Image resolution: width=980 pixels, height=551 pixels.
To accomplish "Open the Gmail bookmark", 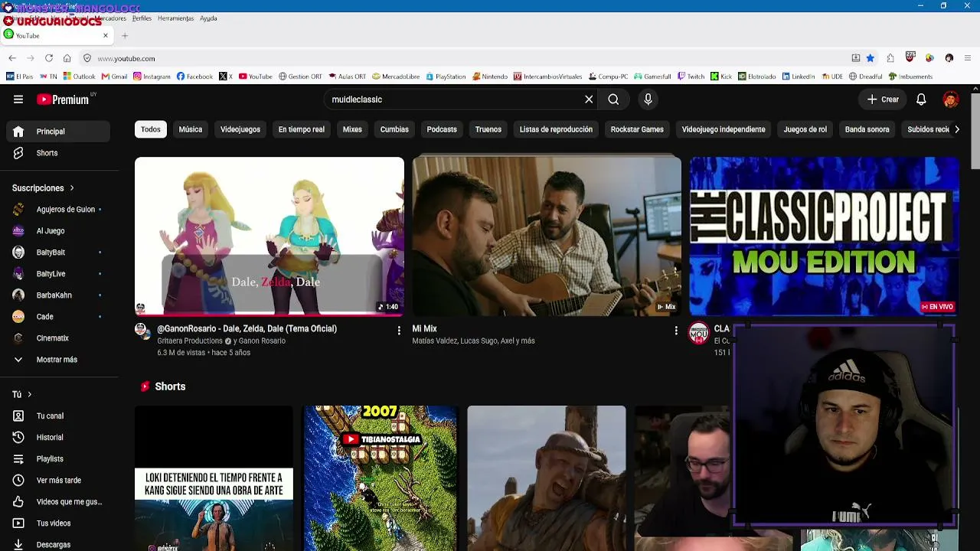I will click(114, 77).
